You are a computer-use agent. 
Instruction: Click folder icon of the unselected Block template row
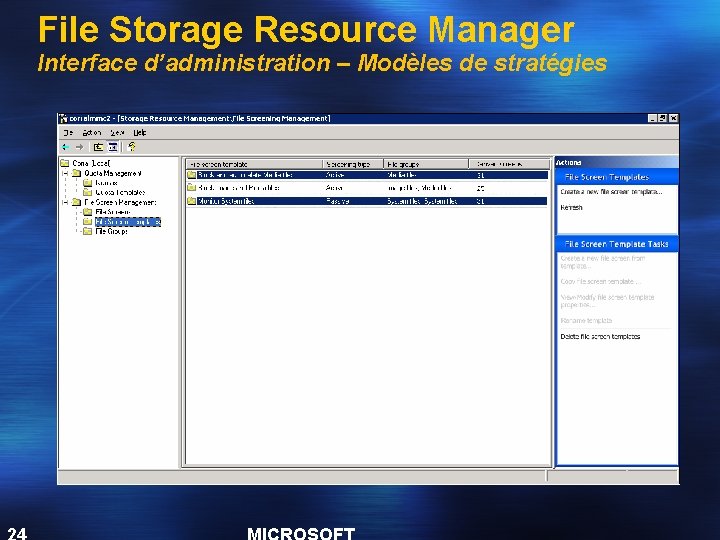pos(192,188)
